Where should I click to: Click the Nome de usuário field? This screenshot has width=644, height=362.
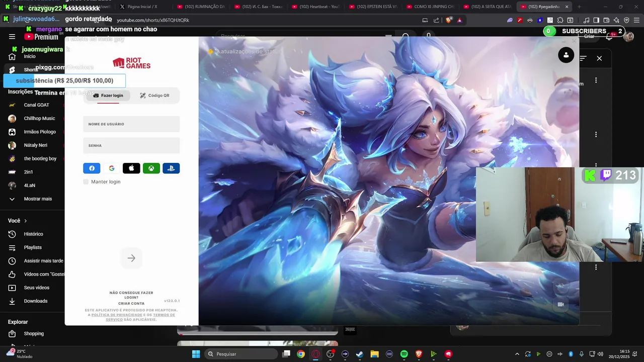coord(131,124)
